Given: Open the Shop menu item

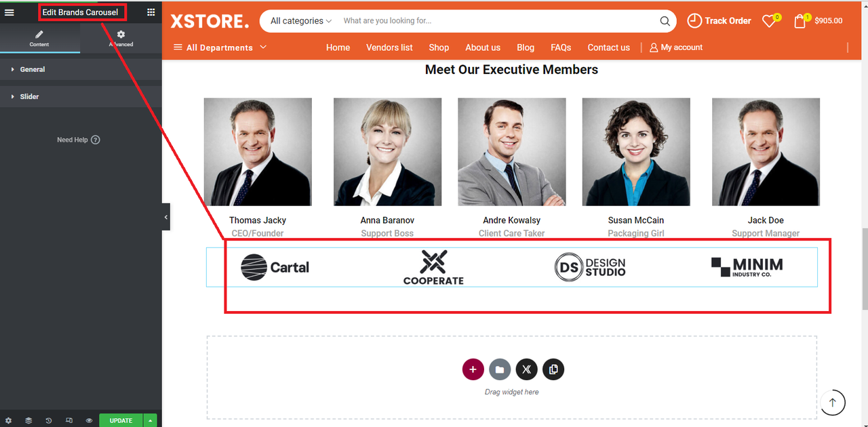Looking at the screenshot, I should click(439, 47).
